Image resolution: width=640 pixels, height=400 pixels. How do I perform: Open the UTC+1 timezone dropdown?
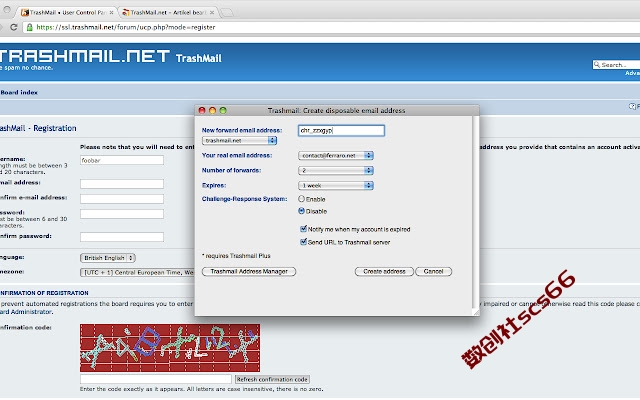(137, 273)
